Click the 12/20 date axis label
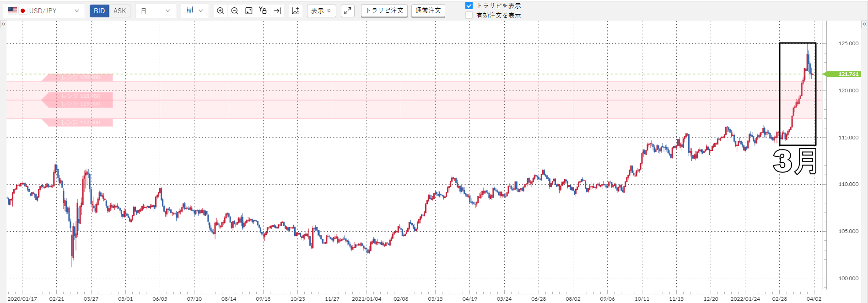The height and width of the screenshot is (303, 868). (711, 299)
